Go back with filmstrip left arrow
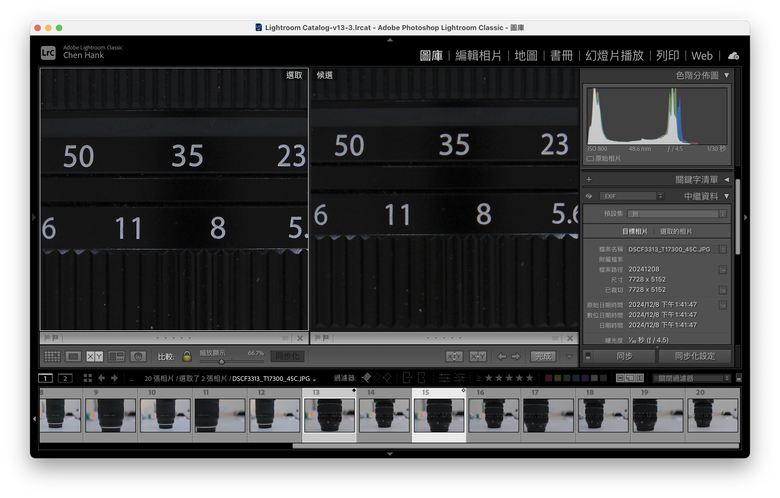The image size is (780, 498). 101,378
